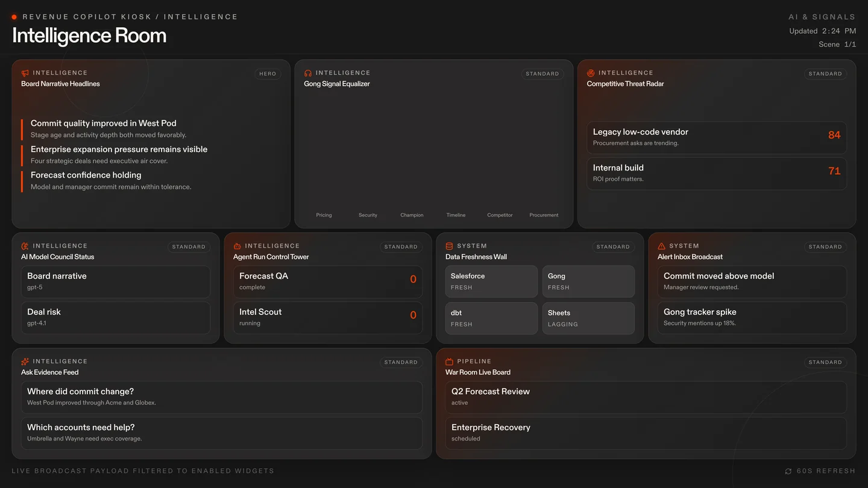Viewport: 868px width, 488px height.
Task: Open the Forecast QA agent run
Action: click(x=328, y=281)
